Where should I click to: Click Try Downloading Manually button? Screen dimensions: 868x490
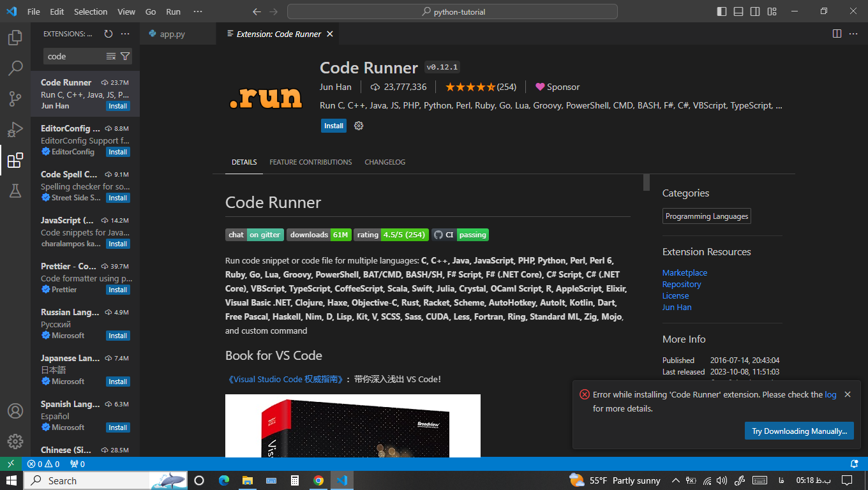tap(799, 431)
